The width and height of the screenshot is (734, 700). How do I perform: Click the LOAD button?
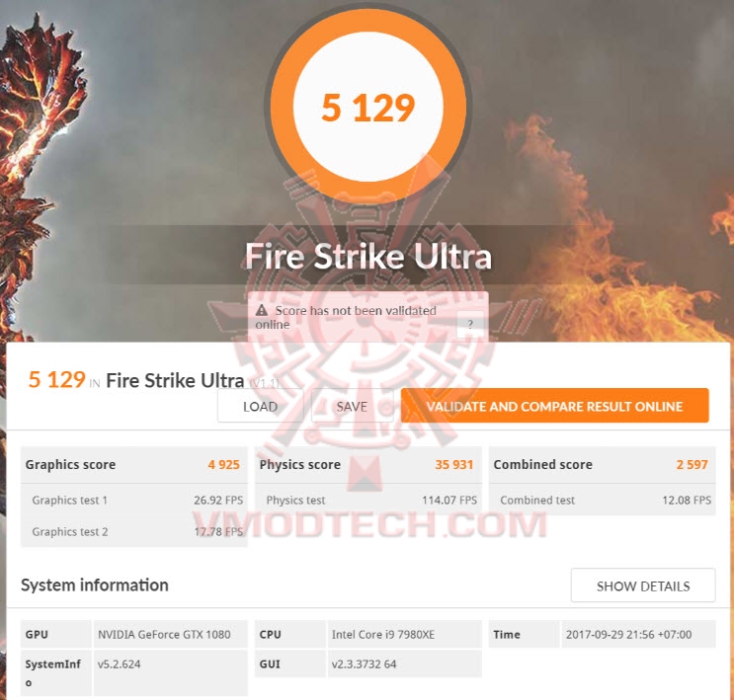260,406
